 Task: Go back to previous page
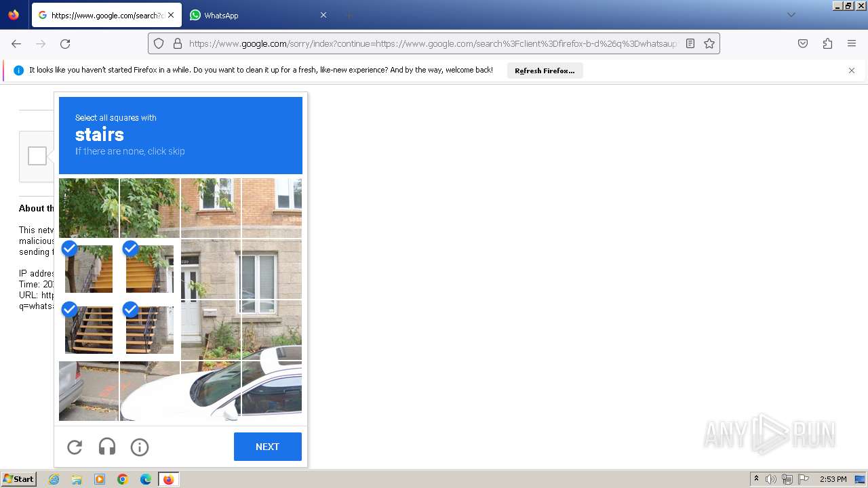[16, 43]
